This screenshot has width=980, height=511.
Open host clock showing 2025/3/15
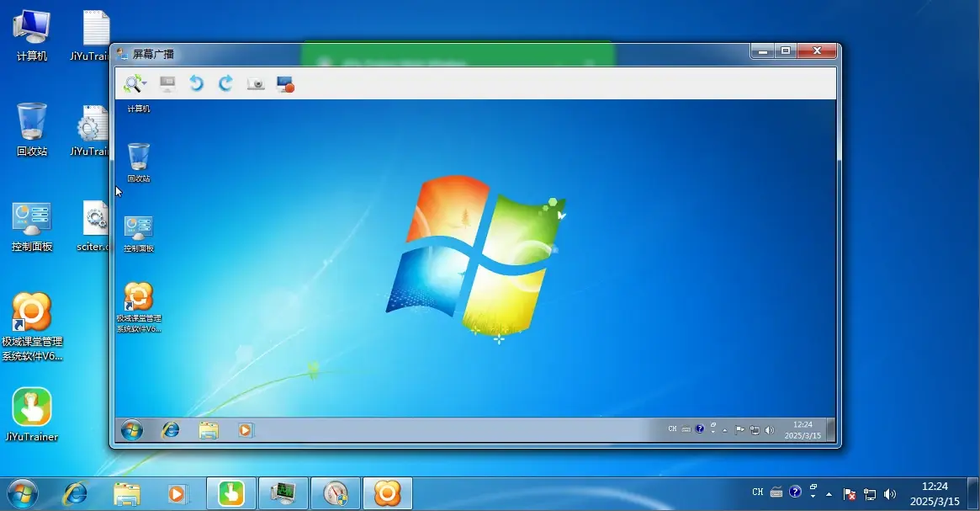pyautogui.click(x=935, y=494)
